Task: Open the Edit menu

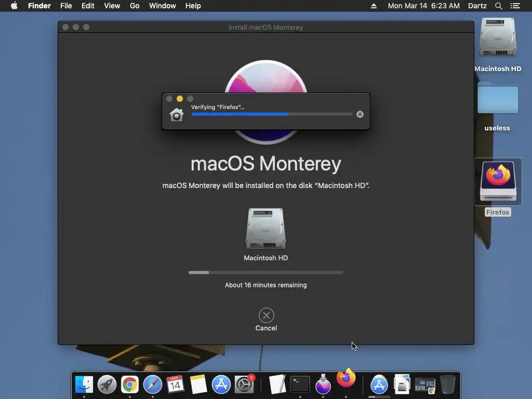Action: [88, 6]
